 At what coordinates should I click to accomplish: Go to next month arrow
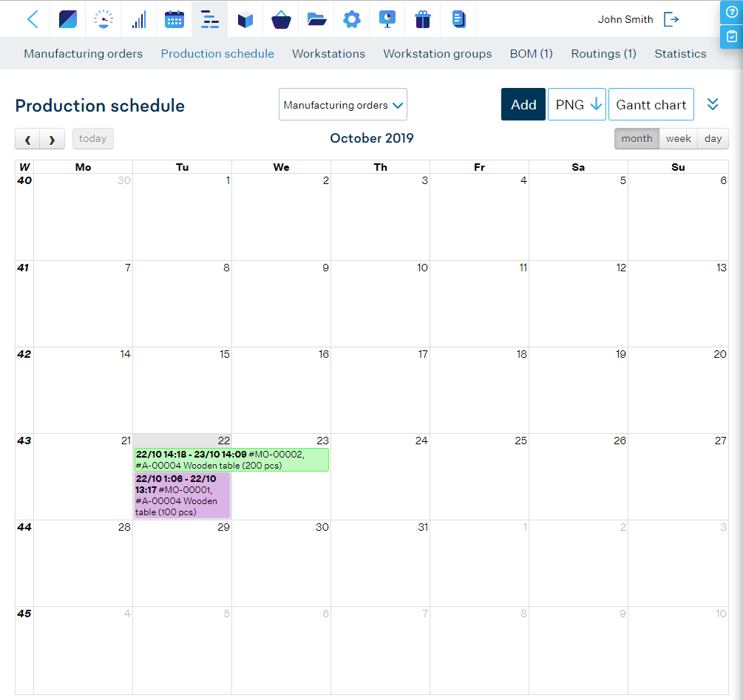(52, 139)
